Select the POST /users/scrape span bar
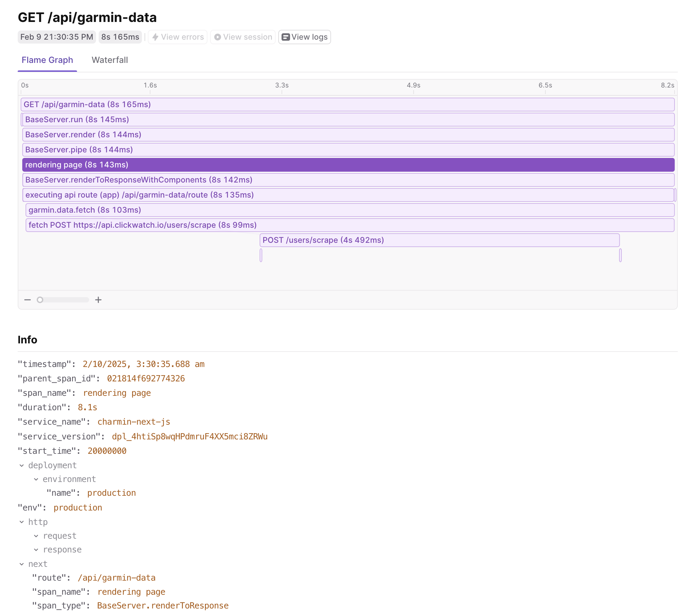 (x=439, y=240)
